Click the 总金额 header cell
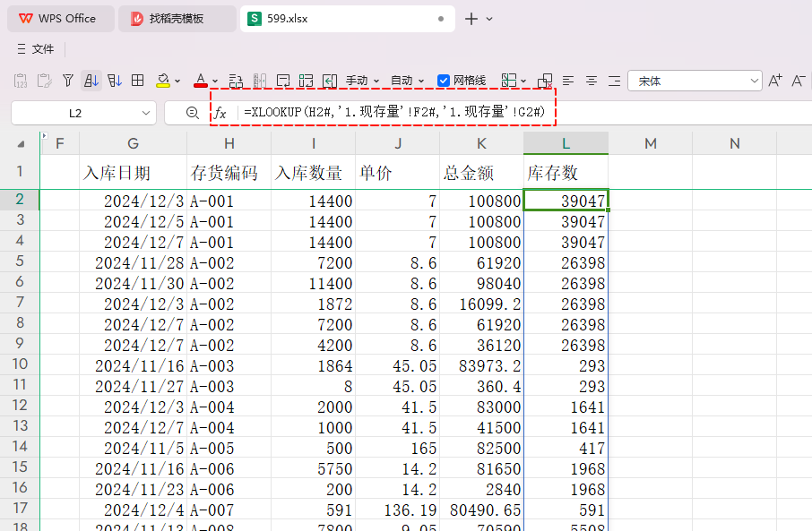The image size is (812, 531). tap(481, 172)
